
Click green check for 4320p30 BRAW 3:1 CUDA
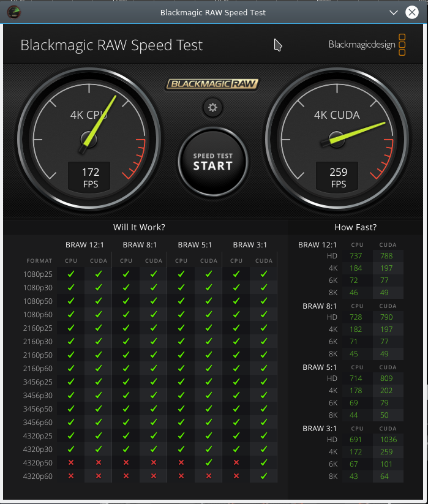(x=264, y=449)
